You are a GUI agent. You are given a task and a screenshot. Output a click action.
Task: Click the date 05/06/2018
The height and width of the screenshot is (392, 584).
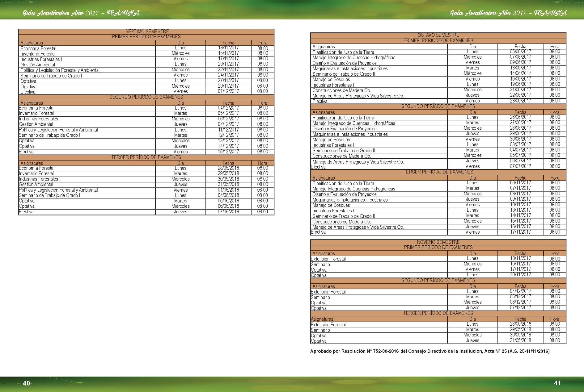(x=228, y=201)
